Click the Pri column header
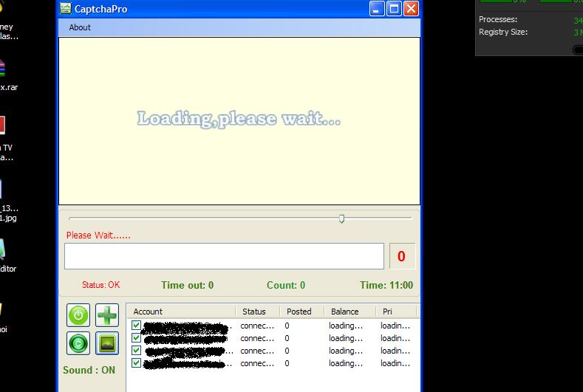The image size is (583, 392). [x=396, y=312]
